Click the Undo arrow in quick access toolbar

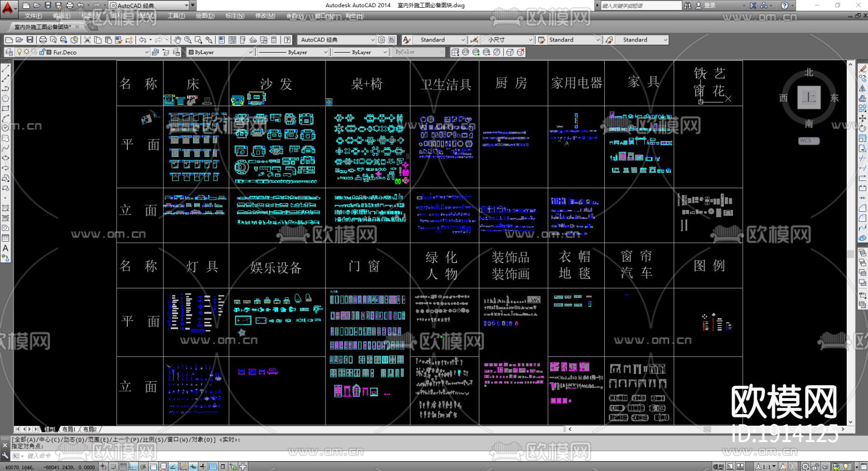[81, 5]
